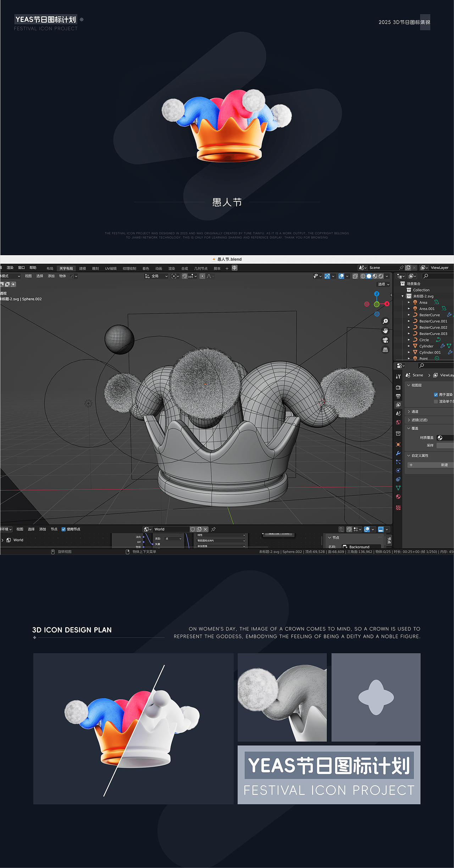Toggle X-ray mode in viewport header
Viewport: 454px width, 868px height.
[355, 276]
